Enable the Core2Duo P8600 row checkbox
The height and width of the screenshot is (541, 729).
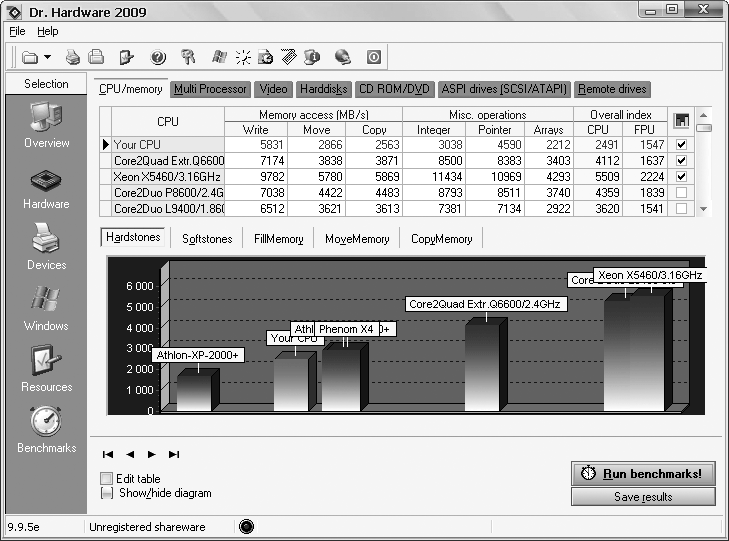(681, 193)
